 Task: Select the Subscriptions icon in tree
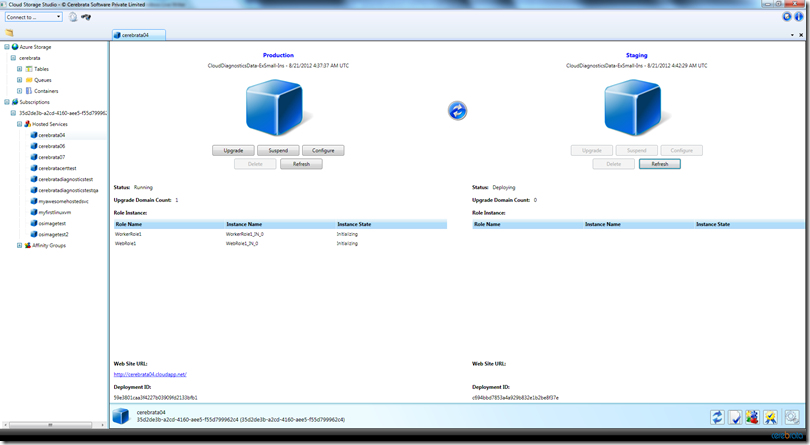pos(15,102)
